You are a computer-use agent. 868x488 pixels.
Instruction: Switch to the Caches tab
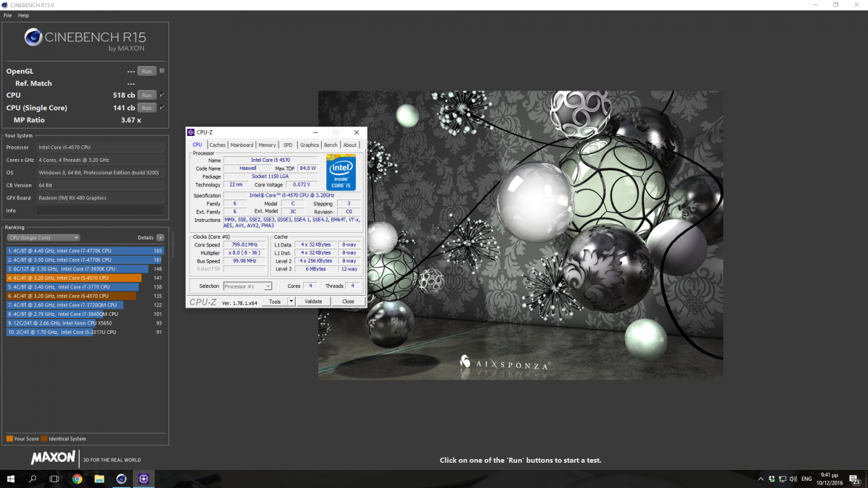pyautogui.click(x=218, y=145)
